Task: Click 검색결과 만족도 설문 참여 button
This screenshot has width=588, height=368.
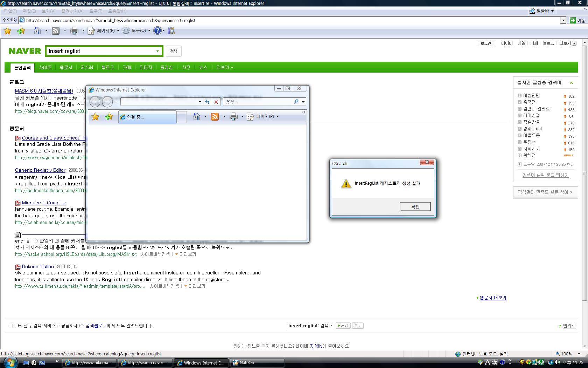Action: [x=545, y=192]
